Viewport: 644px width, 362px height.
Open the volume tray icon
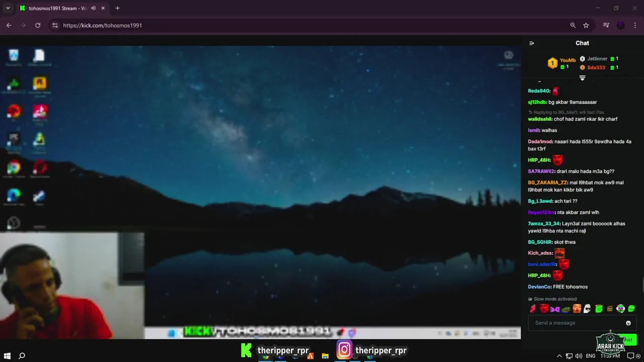[x=579, y=356]
